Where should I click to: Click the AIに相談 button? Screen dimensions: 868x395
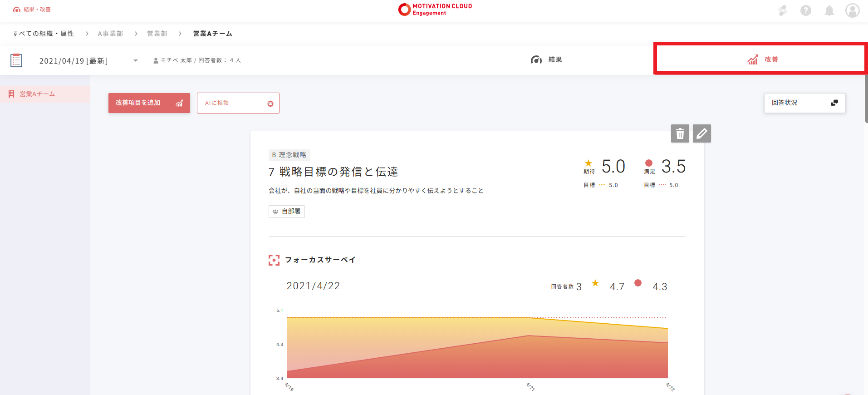(x=238, y=103)
